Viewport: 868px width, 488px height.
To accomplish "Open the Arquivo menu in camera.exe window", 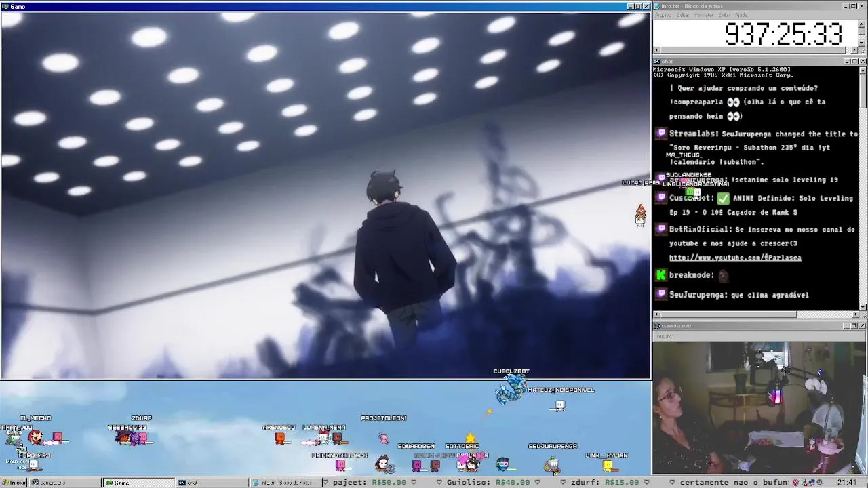I will click(665, 335).
